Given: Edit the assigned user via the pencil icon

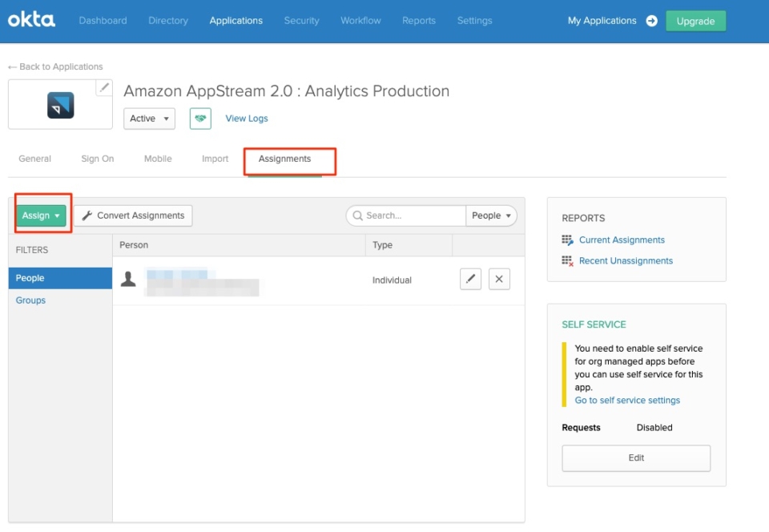Looking at the screenshot, I should [470, 279].
